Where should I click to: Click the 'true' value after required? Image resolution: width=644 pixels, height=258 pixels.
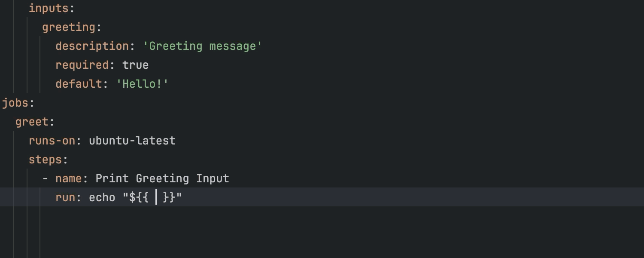[x=135, y=65]
